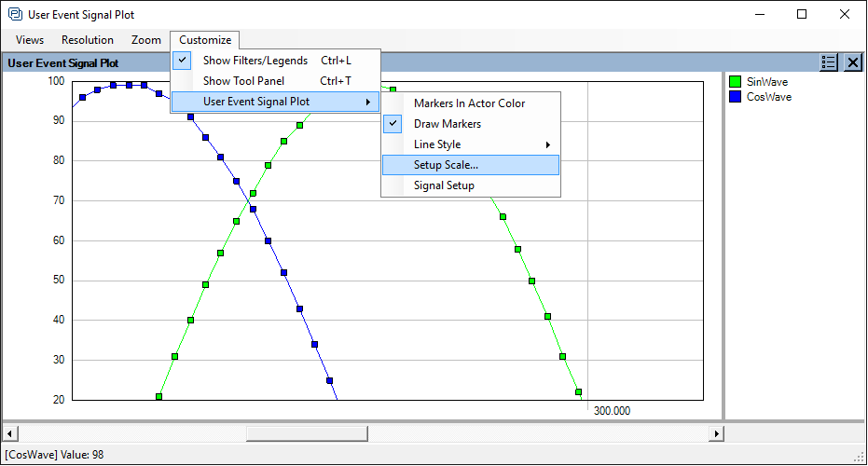Click the left scroll arrow

(10, 433)
